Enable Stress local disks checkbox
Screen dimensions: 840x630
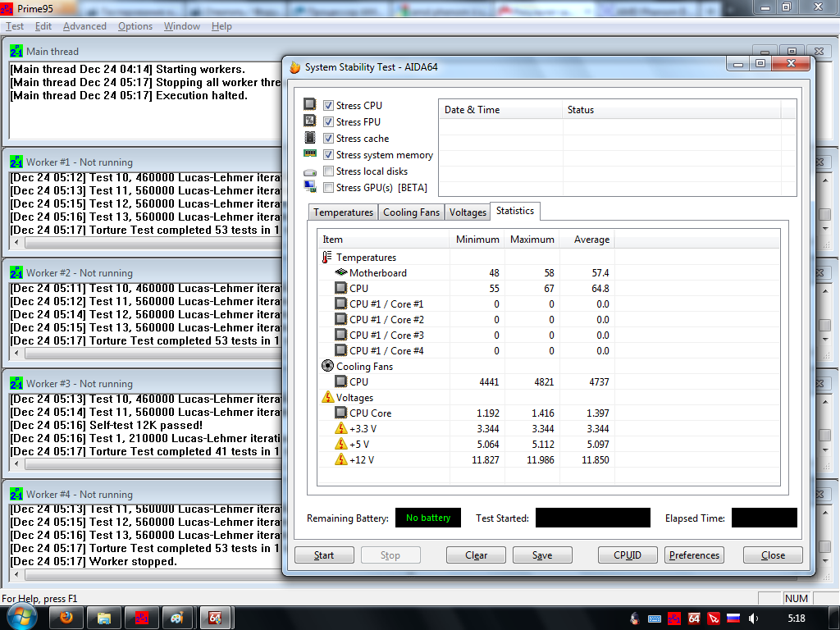tap(328, 171)
